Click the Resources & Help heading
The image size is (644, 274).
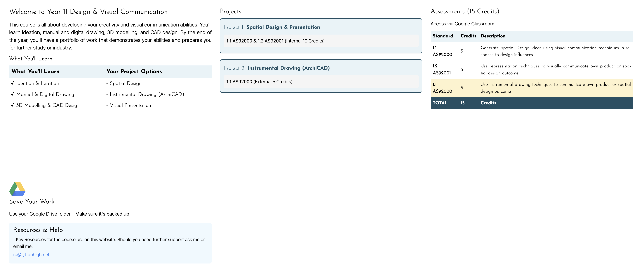pyautogui.click(x=38, y=230)
